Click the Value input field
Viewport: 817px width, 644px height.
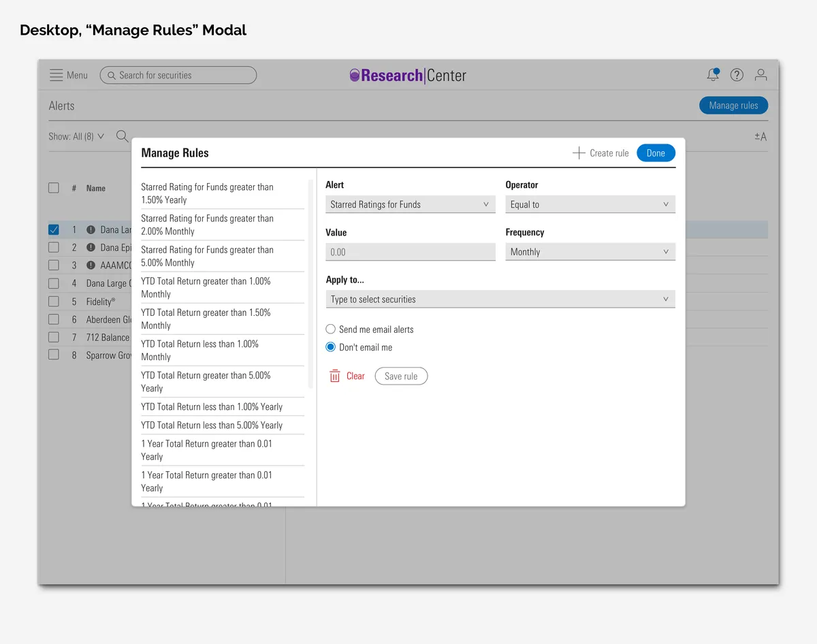(411, 252)
